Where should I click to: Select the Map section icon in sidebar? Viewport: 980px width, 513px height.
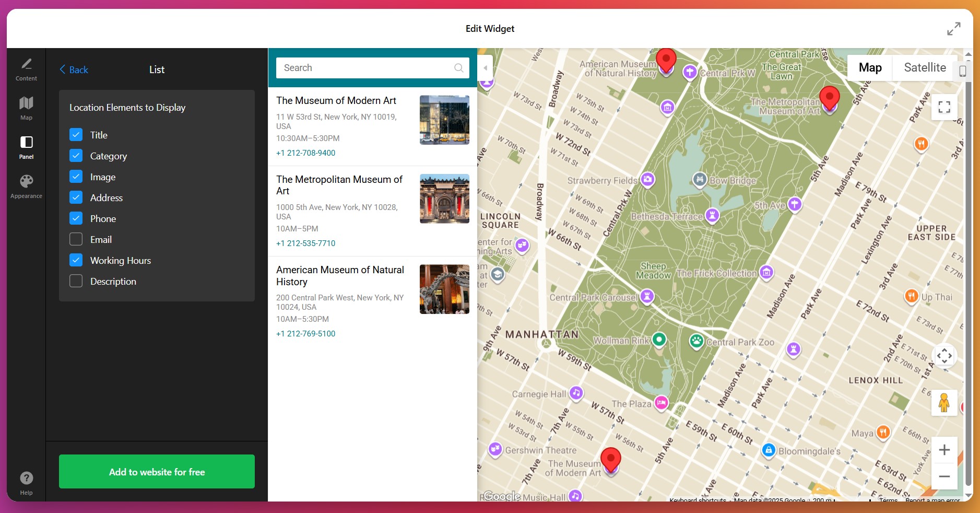click(x=26, y=108)
